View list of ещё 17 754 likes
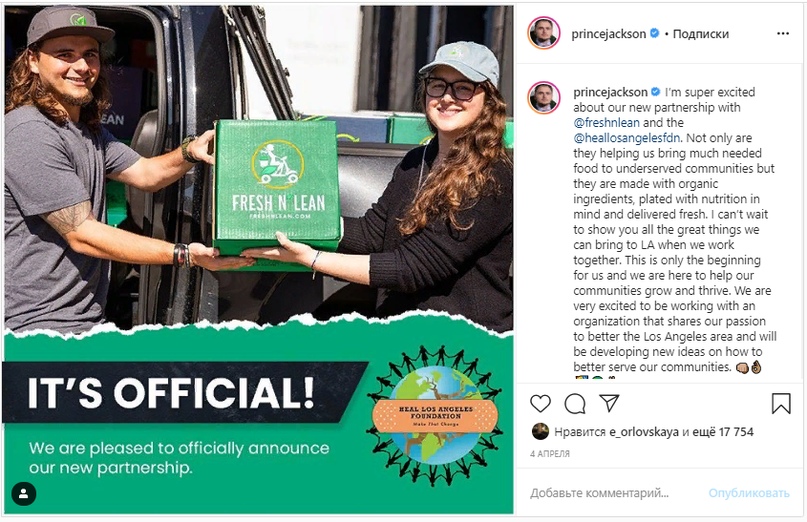This screenshot has height=522, width=807. pos(723,432)
